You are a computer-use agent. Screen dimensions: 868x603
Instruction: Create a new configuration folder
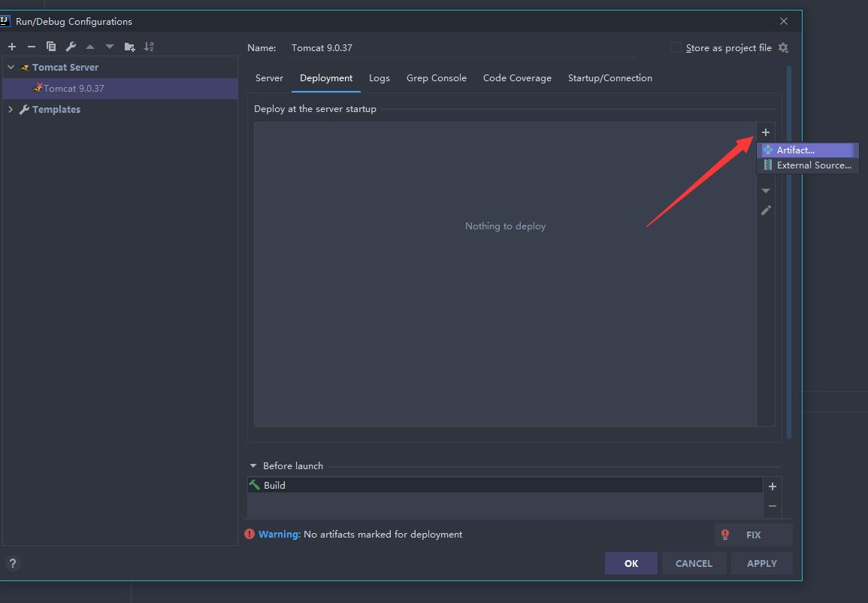pyautogui.click(x=129, y=46)
